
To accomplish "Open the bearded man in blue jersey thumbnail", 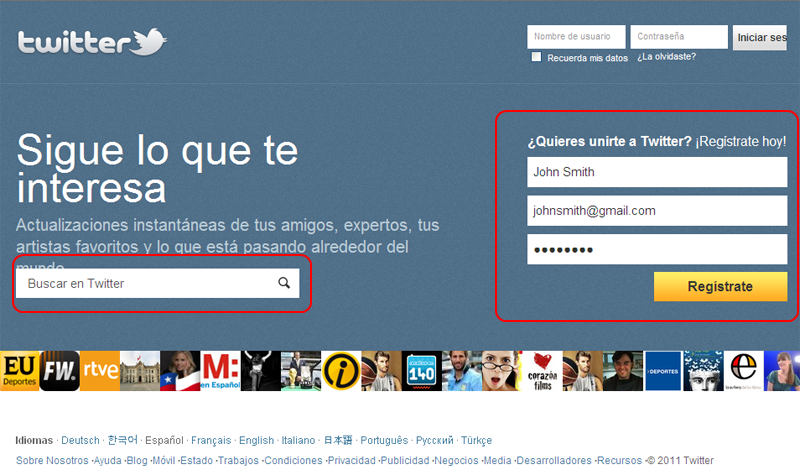I will pos(462,371).
